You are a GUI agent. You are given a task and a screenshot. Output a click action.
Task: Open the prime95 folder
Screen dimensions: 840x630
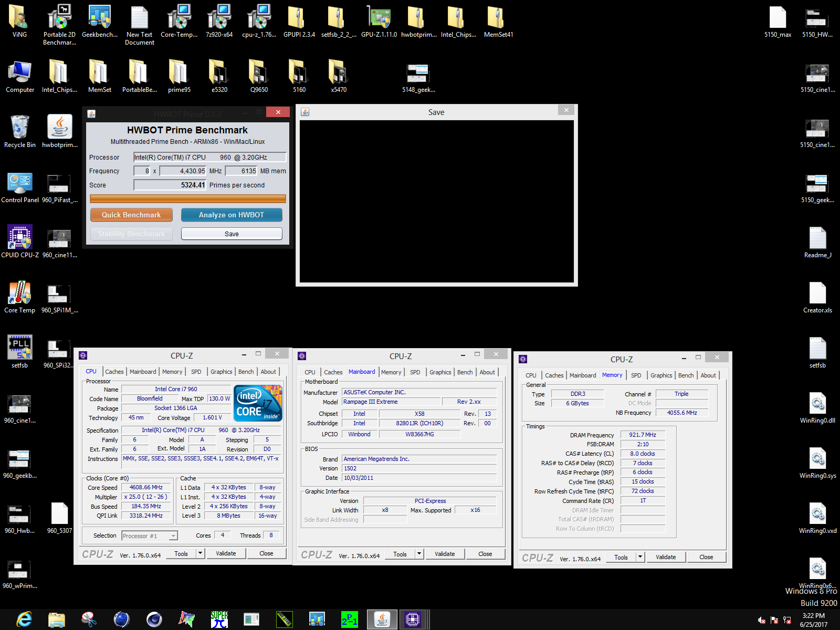(179, 76)
